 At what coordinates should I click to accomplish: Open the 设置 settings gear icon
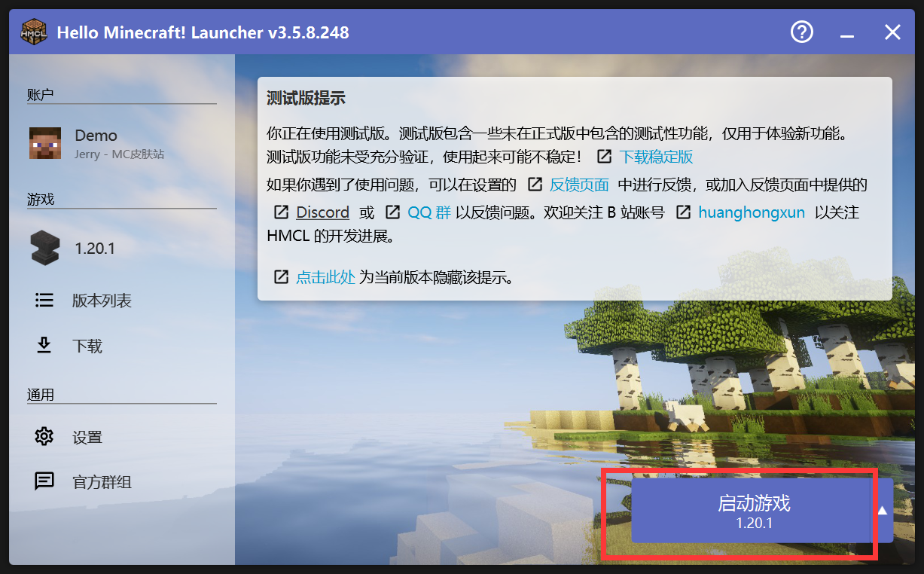click(x=44, y=436)
